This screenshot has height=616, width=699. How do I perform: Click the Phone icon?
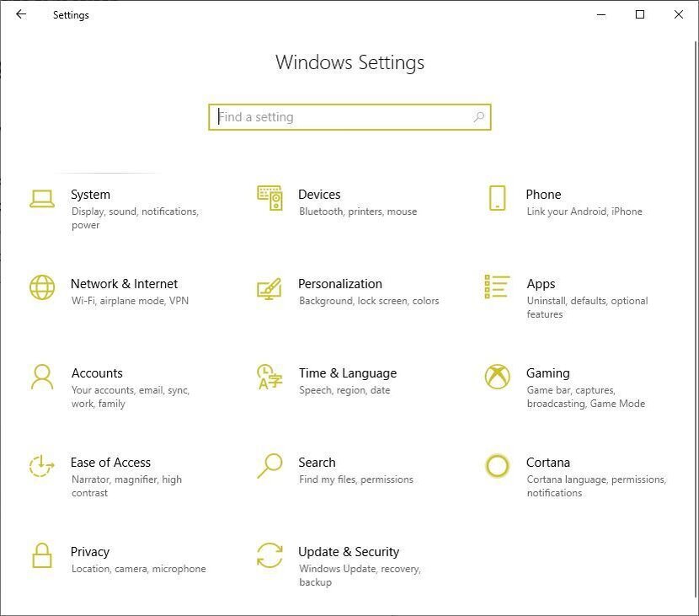click(497, 197)
